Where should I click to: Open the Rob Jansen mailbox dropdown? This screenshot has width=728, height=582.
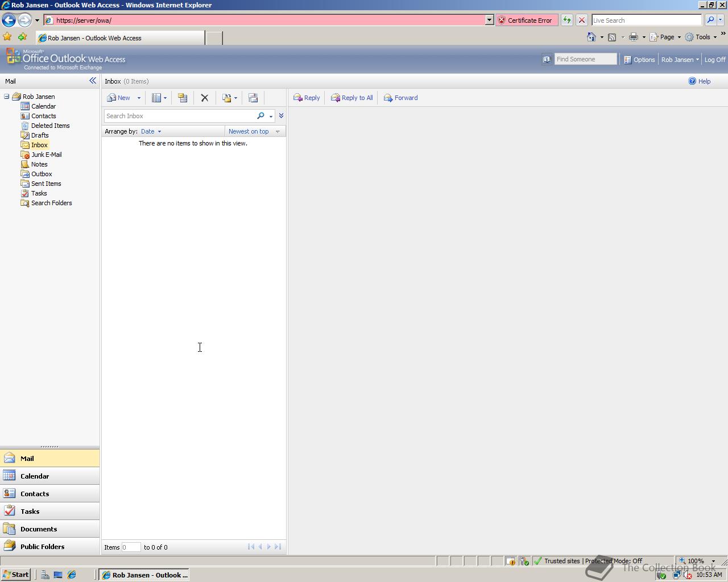[x=680, y=60]
